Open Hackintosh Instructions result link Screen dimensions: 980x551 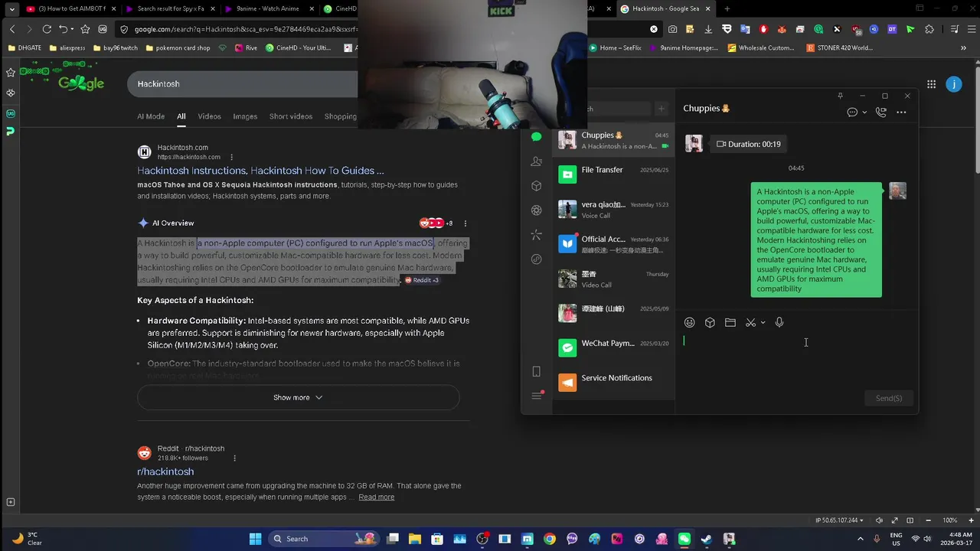(x=260, y=171)
